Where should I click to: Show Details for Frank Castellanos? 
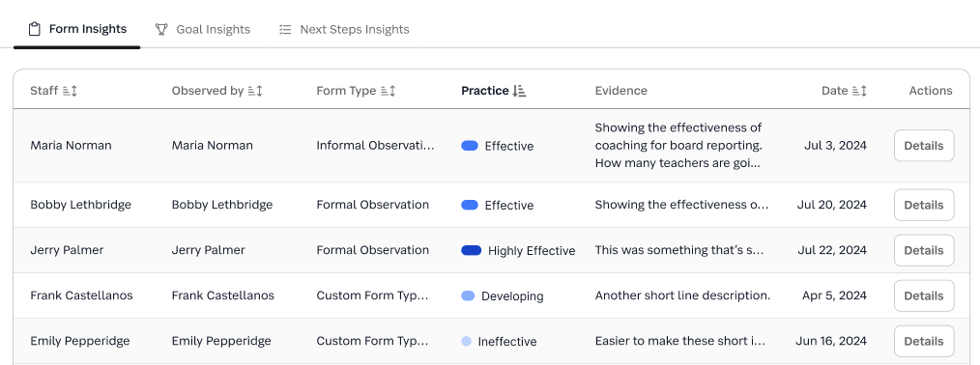(x=924, y=295)
